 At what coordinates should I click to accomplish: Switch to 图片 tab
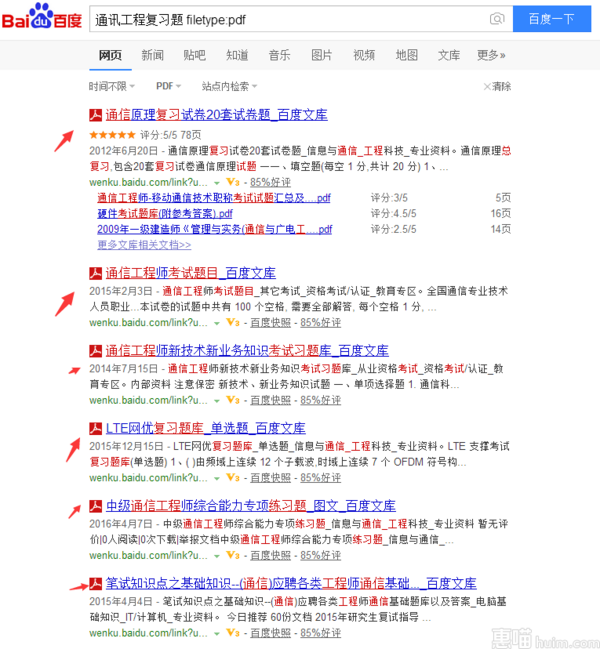322,55
